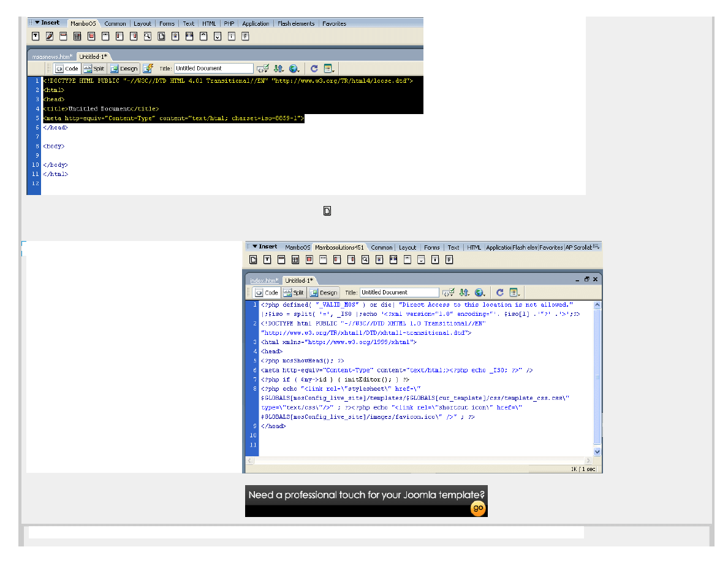Click the "i" icon in Mambosolutions451 insert bar
The width and height of the screenshot is (728, 563).
point(435,260)
